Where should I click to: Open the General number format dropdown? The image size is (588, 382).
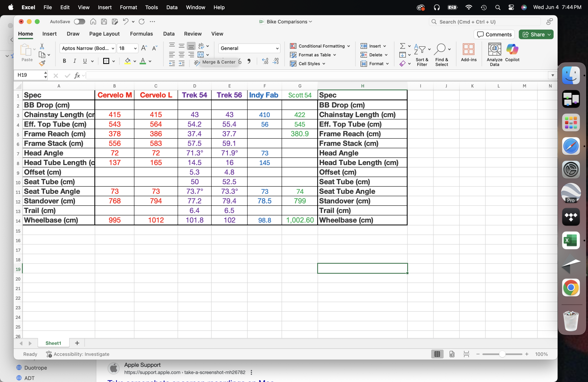point(277,48)
